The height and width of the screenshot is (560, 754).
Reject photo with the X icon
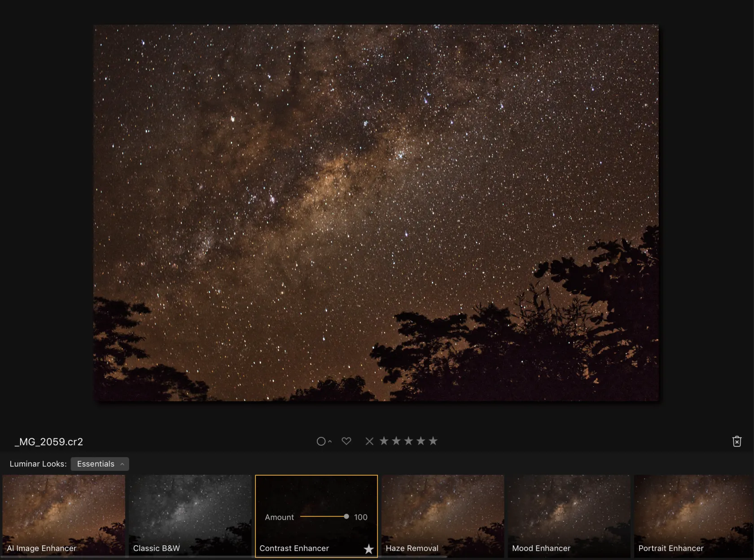369,441
